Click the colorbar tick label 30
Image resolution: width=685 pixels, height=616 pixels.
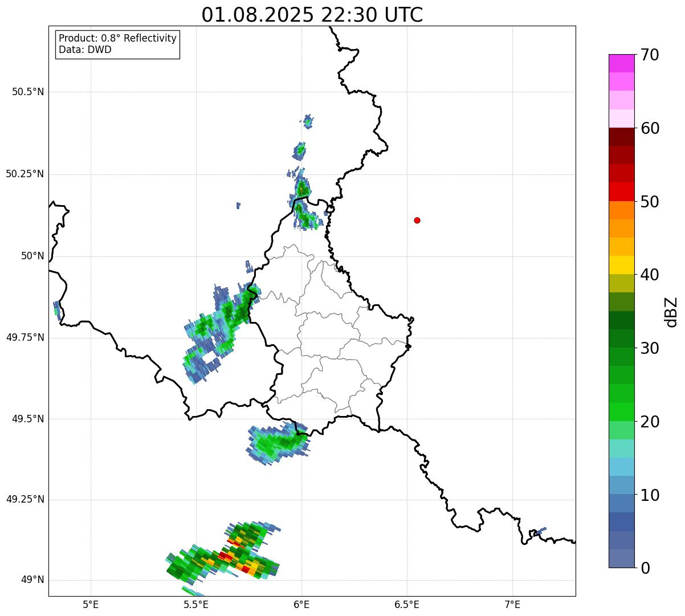(x=650, y=348)
